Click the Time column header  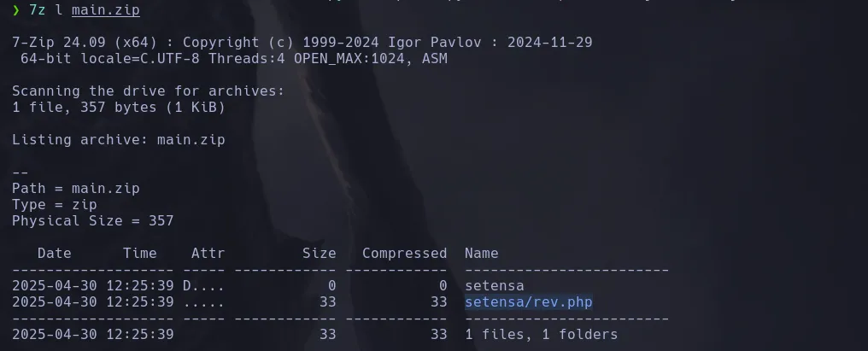point(140,253)
